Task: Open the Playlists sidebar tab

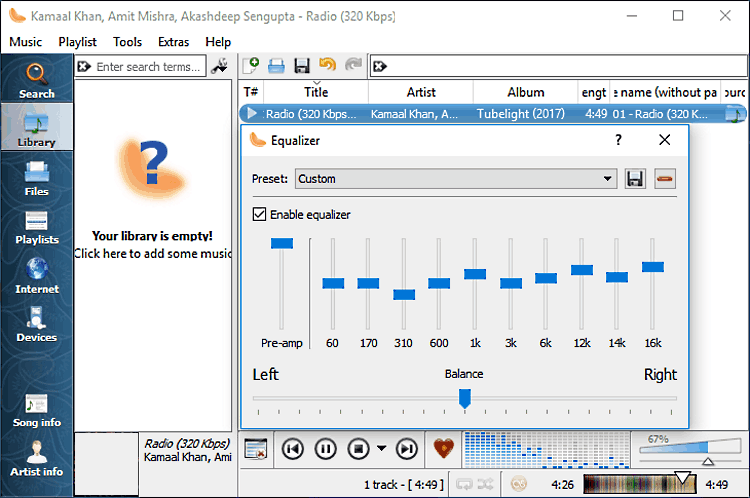Action: (x=36, y=227)
